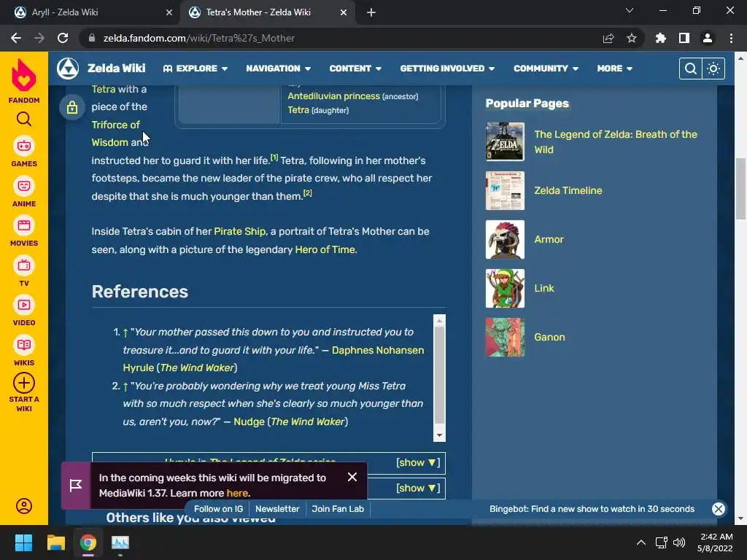This screenshot has height=560, width=747.
Task: Open the Chrome tab search chevron
Action: point(630,10)
